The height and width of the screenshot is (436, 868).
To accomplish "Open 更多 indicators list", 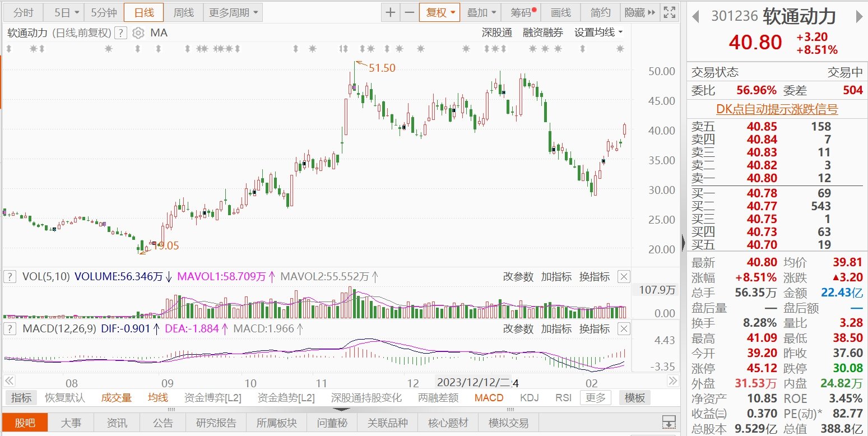I will click(x=596, y=398).
